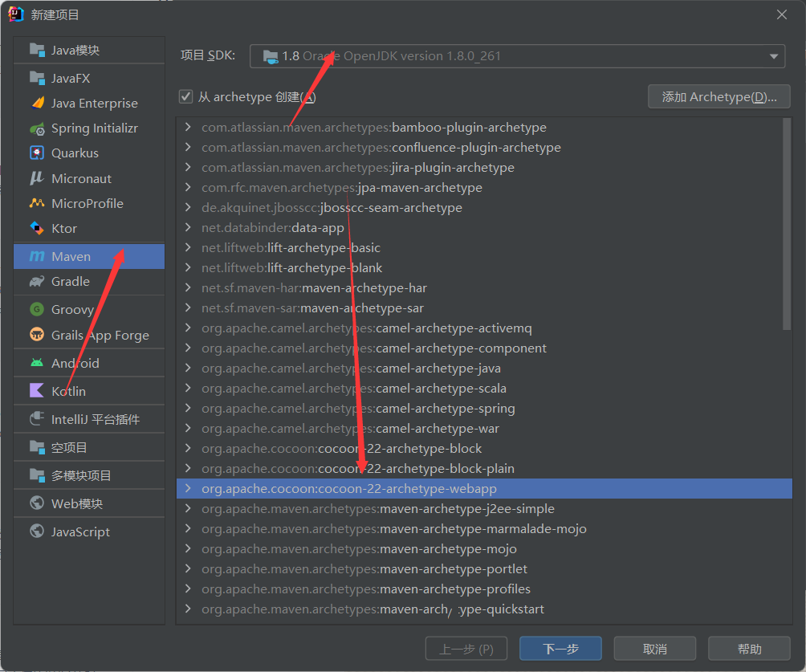The width and height of the screenshot is (806, 672).
Task: Toggle the 从 archetype 创建 checkbox
Action: point(185,96)
